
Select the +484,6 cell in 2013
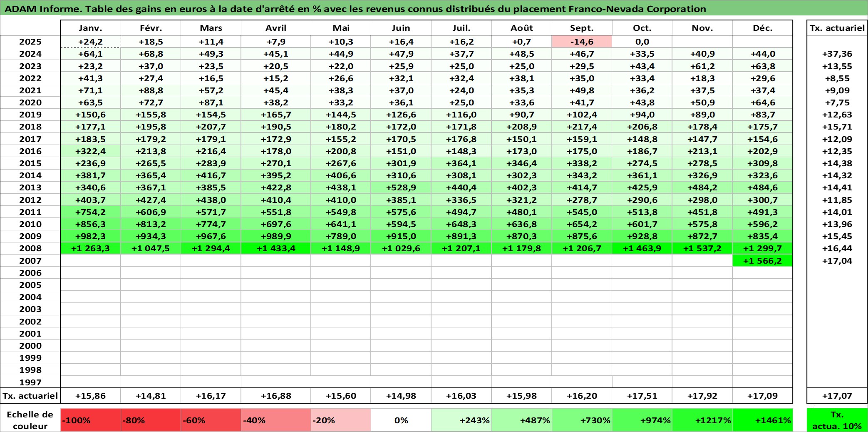click(762, 187)
